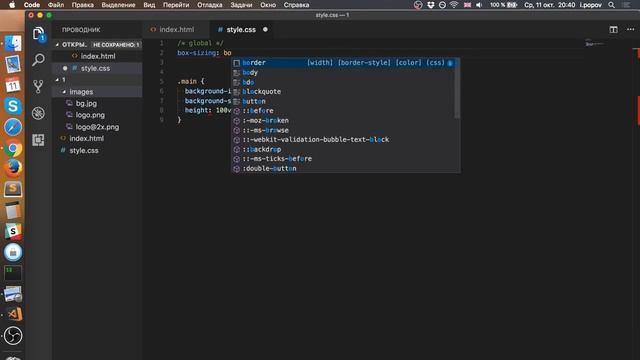Select the style.css editor tab
Viewport: 640px width, 360px height.
(241, 29)
